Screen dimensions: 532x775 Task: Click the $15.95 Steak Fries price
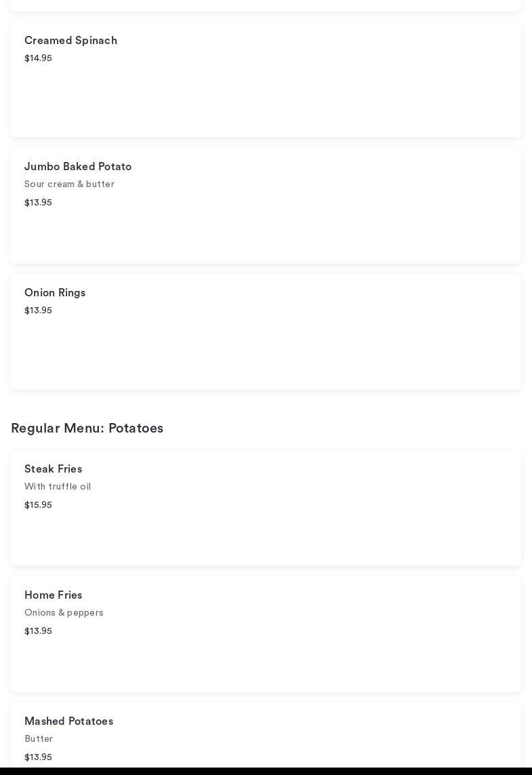pyautogui.click(x=38, y=505)
